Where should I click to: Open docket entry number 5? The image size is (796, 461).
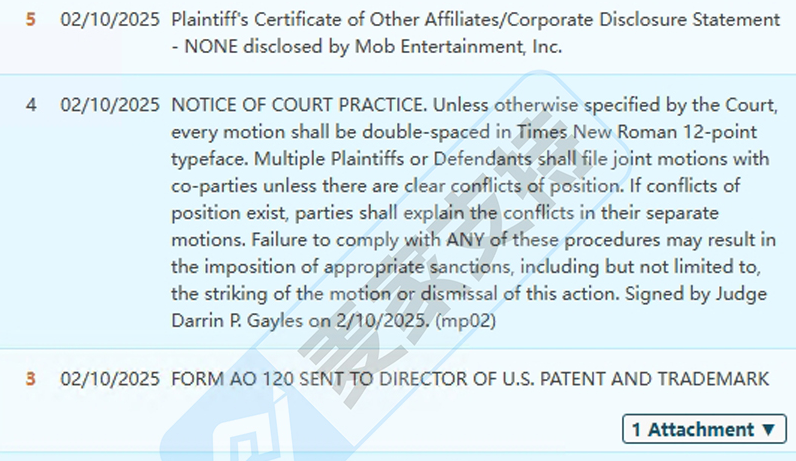(31, 20)
